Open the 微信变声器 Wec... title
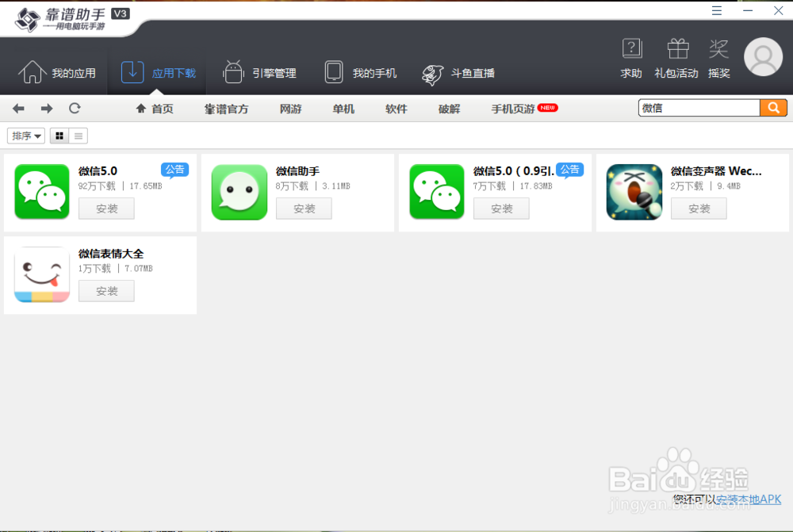793x532 pixels. click(716, 171)
